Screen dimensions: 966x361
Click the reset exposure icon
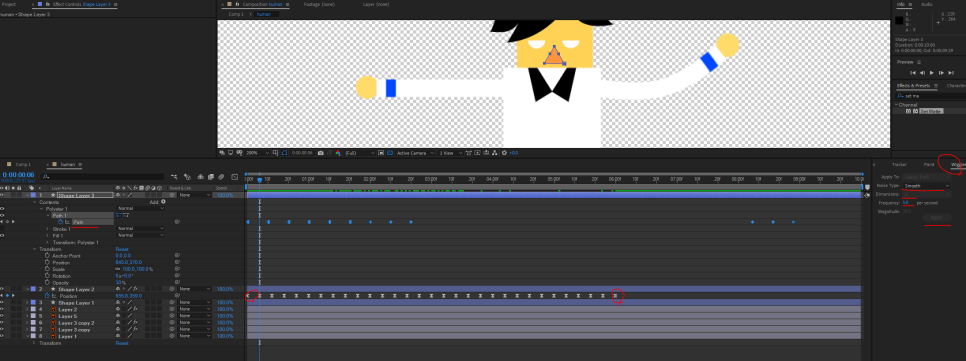coord(505,153)
